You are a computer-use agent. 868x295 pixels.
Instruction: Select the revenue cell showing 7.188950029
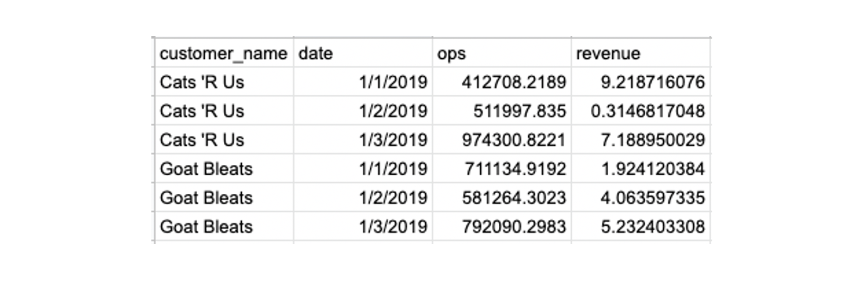(641, 139)
